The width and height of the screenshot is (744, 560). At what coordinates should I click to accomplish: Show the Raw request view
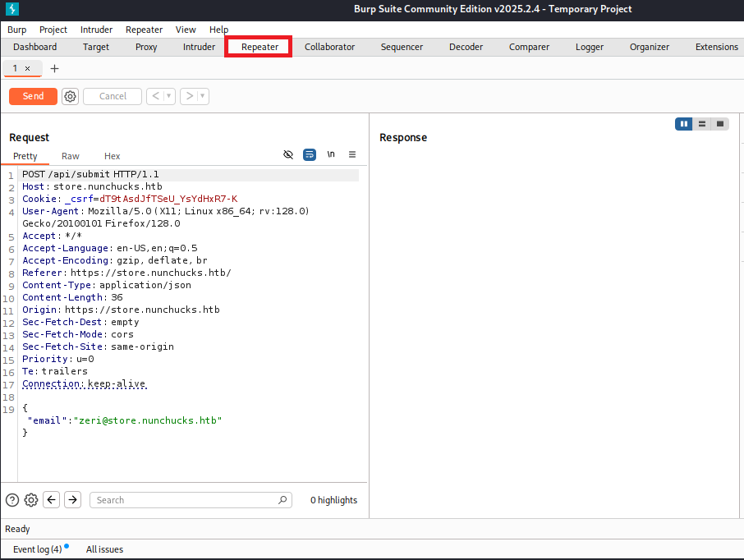click(x=71, y=156)
